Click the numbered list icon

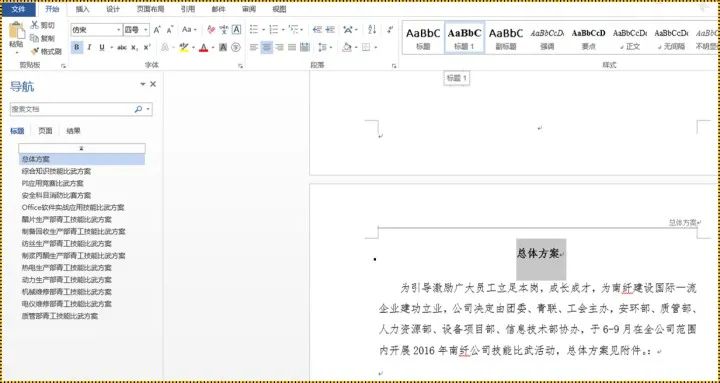(274, 30)
